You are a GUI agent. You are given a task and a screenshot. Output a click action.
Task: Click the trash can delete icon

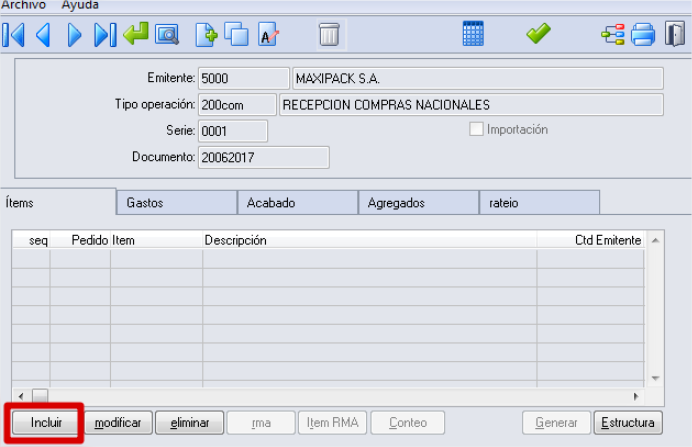coord(329,34)
